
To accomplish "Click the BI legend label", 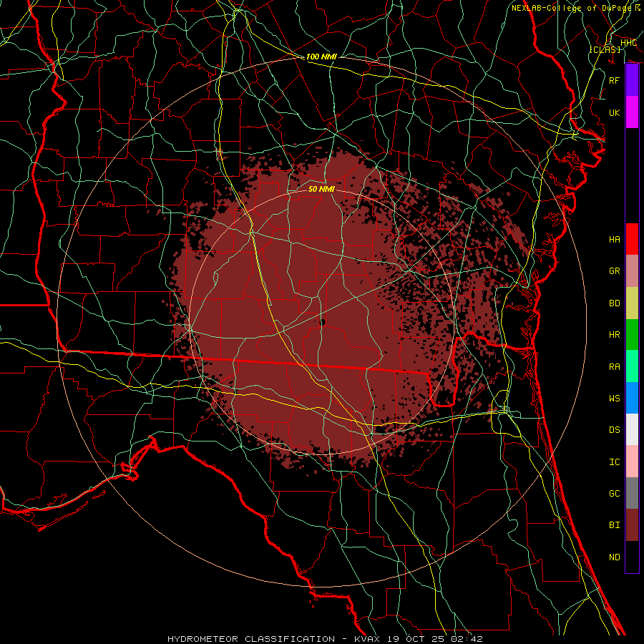I will click(614, 525).
